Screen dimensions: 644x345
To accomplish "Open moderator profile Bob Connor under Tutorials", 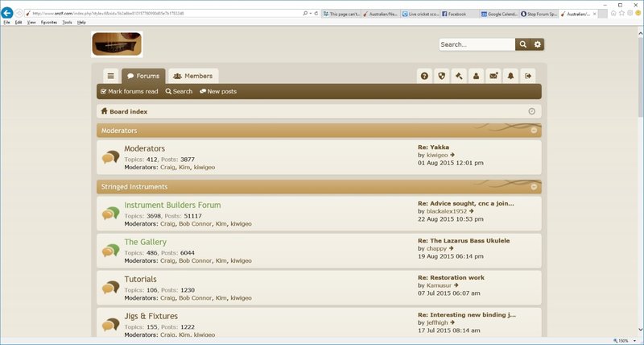I will pyautogui.click(x=196, y=297).
